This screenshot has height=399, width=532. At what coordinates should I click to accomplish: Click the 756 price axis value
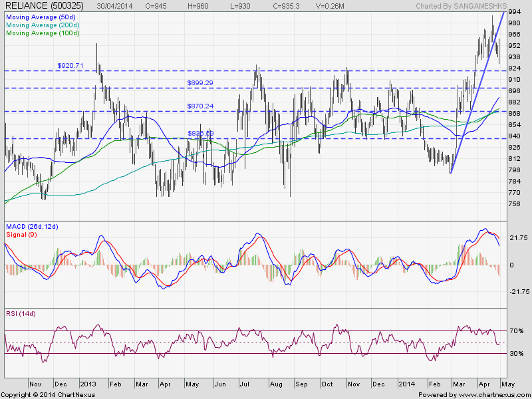coord(514,204)
